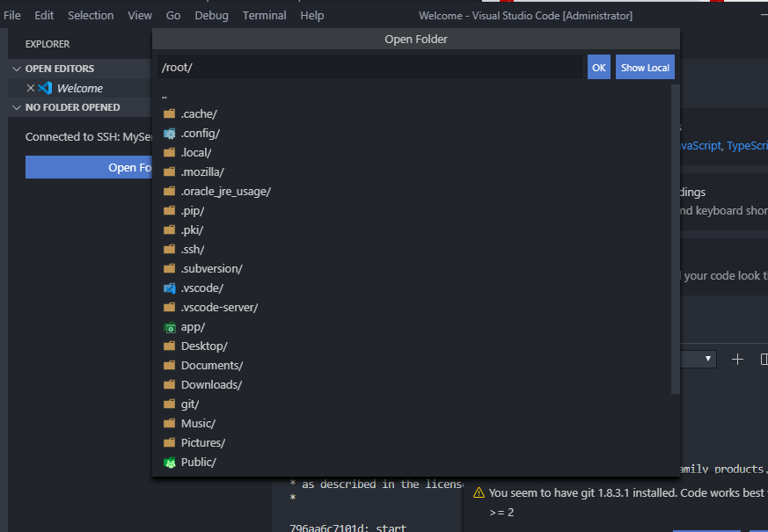Confirm folder with OK button
768x532 pixels.
click(x=599, y=68)
